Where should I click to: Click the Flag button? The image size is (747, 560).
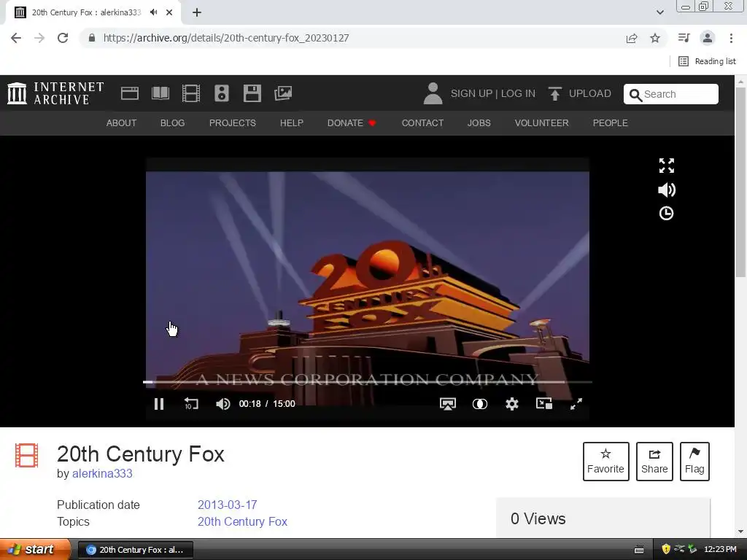694,462
